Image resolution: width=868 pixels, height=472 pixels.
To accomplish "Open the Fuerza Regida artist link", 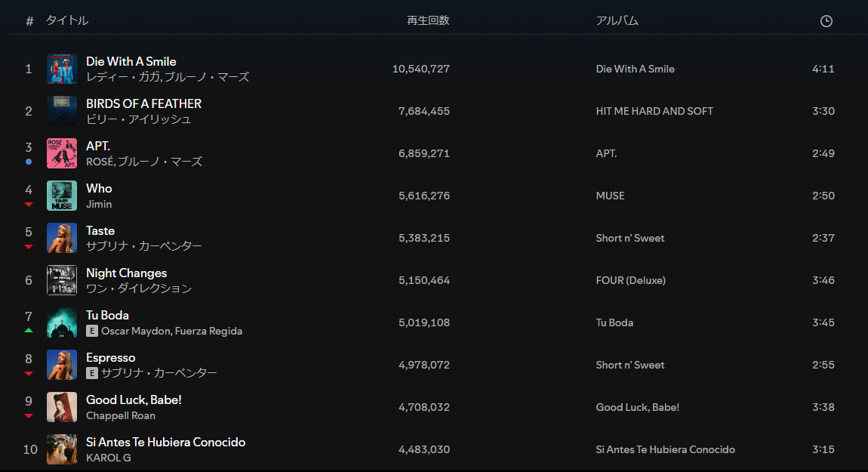I will [x=208, y=331].
